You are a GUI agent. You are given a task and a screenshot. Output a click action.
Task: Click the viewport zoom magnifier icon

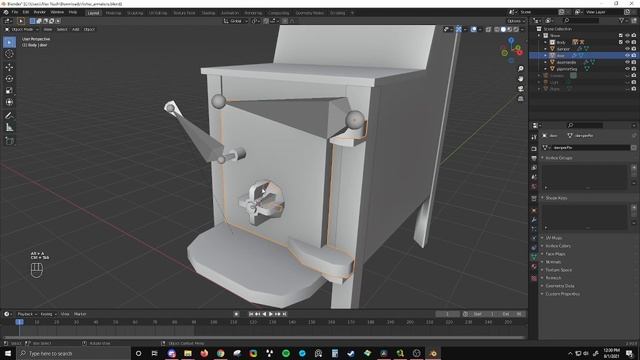pyautogui.click(x=521, y=69)
